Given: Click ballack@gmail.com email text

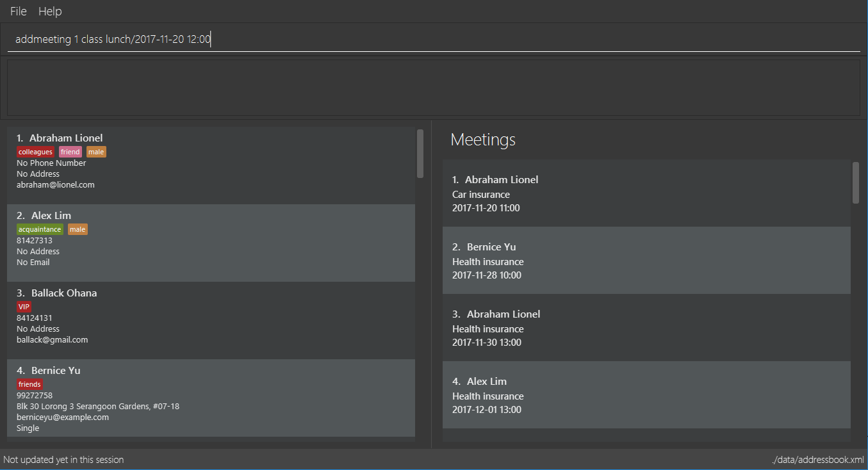Looking at the screenshot, I should pos(53,340).
